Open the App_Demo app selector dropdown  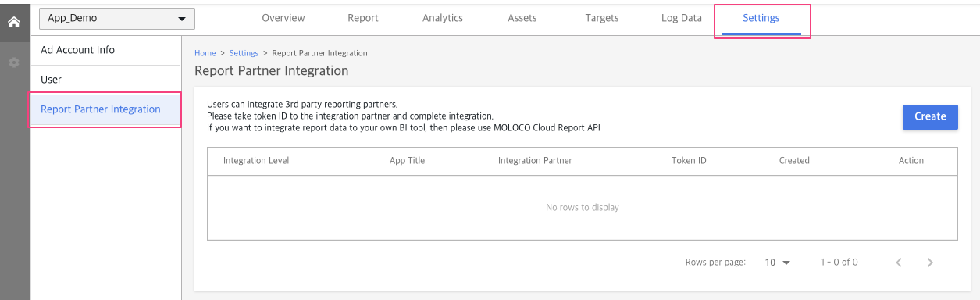[x=117, y=18]
